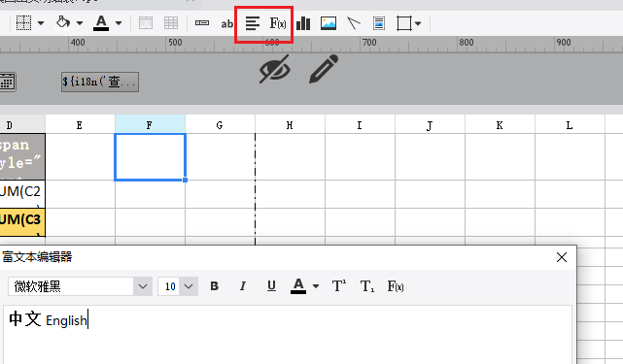Select the UM(C2 formula cell
Image resolution: width=623 pixels, height=364 pixels.
[22, 194]
